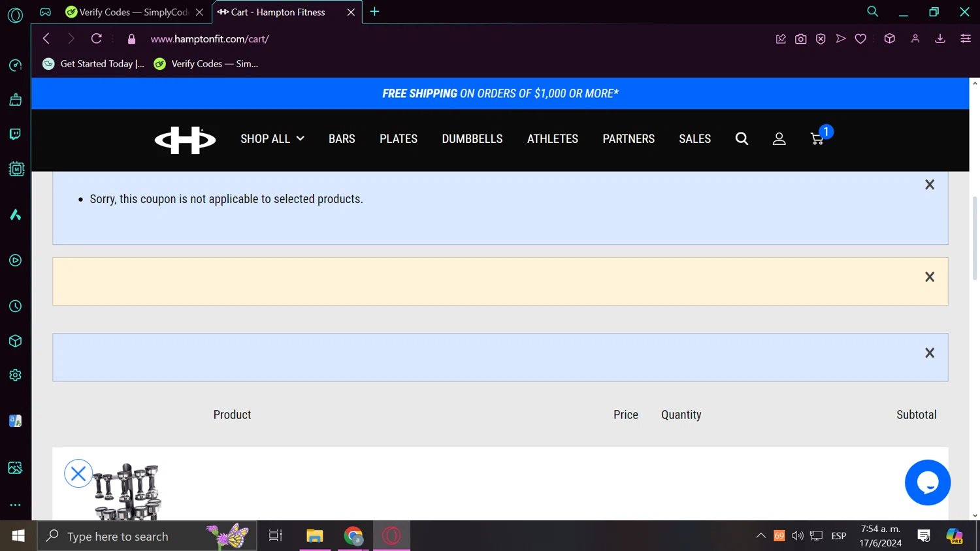The image size is (980, 551).
Task: Open File Explorer from taskbar
Action: point(315,536)
